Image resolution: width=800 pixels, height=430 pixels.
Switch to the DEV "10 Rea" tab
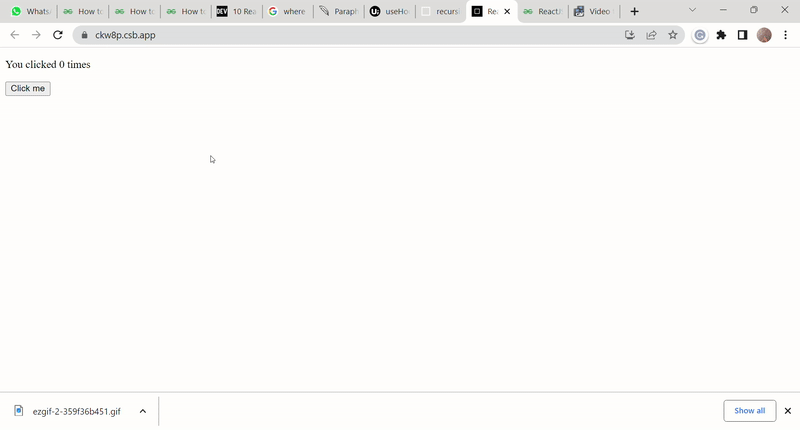[x=237, y=11]
